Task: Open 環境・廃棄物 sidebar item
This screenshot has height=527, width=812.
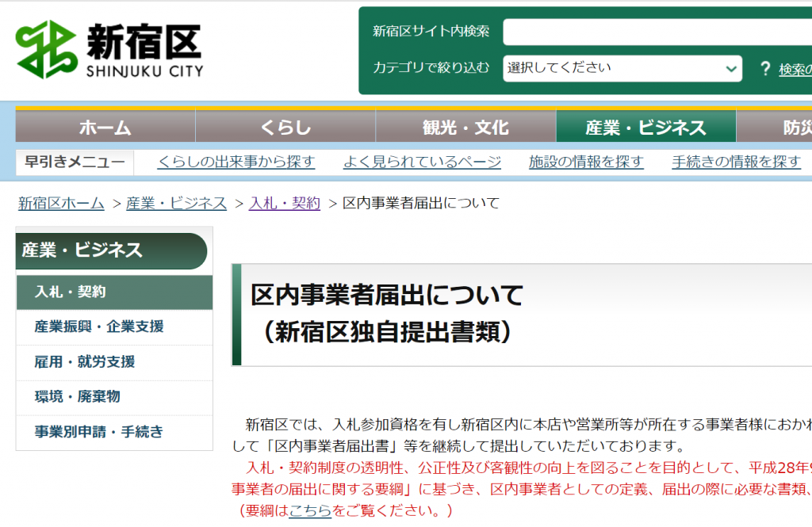Action: point(78,397)
